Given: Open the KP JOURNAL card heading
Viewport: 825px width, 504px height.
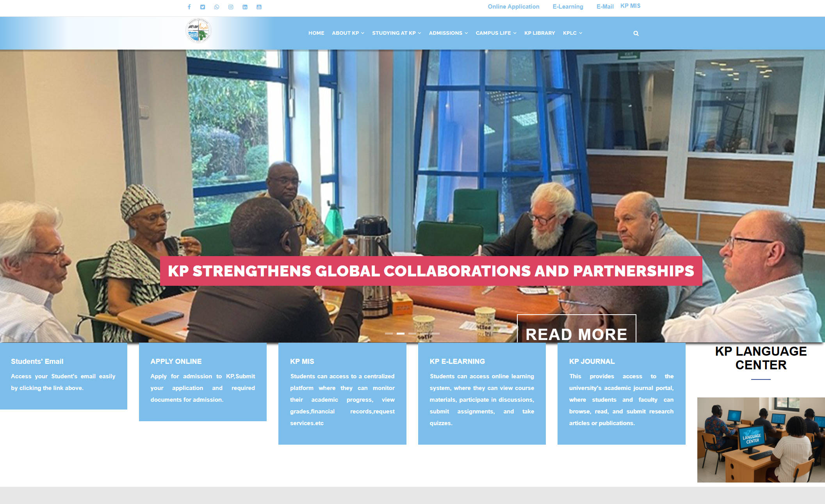Looking at the screenshot, I should coord(592,362).
